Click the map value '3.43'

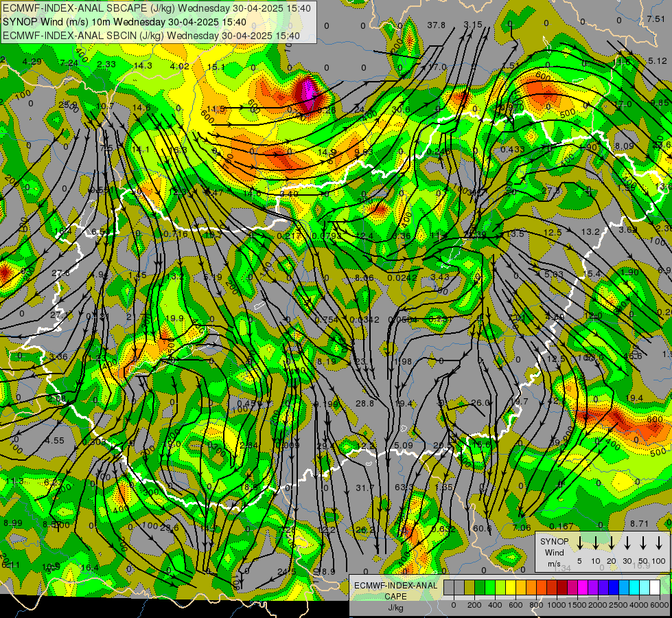440,277
